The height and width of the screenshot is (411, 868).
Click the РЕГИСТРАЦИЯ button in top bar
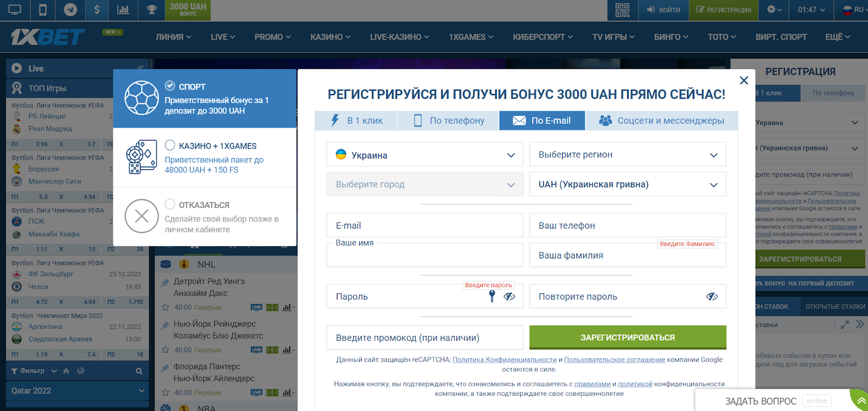point(724,10)
